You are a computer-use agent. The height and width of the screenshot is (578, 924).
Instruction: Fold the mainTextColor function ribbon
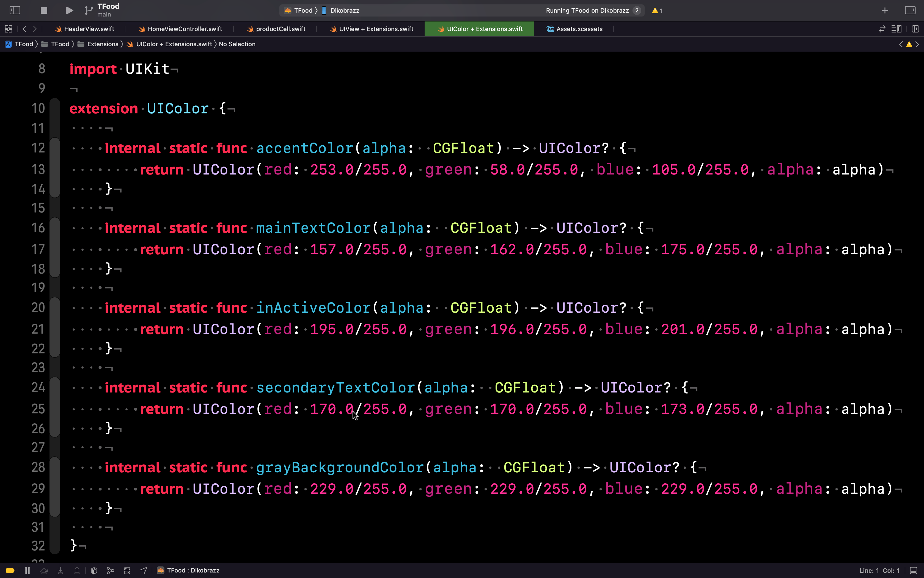tap(55, 248)
